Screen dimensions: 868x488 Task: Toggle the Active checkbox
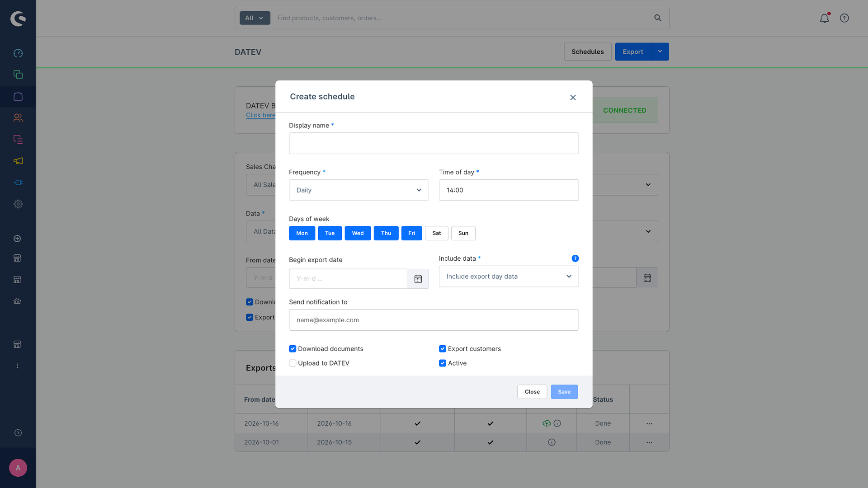pyautogui.click(x=443, y=363)
